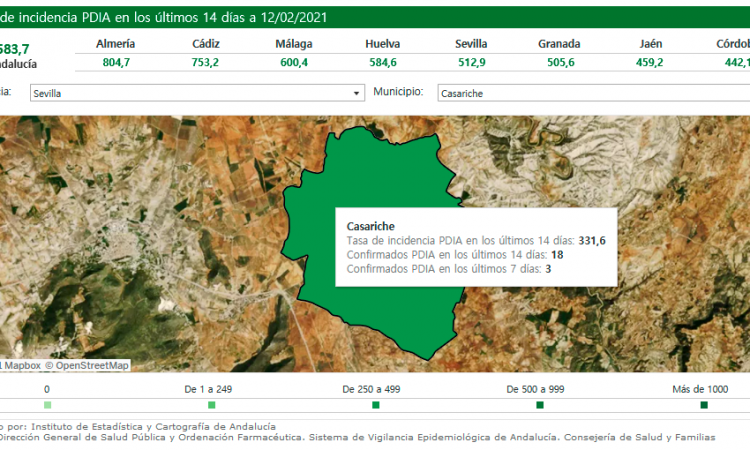The height and width of the screenshot is (450, 750).
Task: Click the Granada province heading
Action: (559, 44)
